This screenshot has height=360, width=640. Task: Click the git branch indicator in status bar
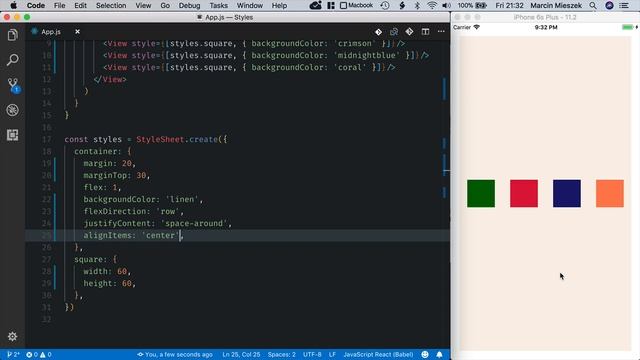pos(13,354)
